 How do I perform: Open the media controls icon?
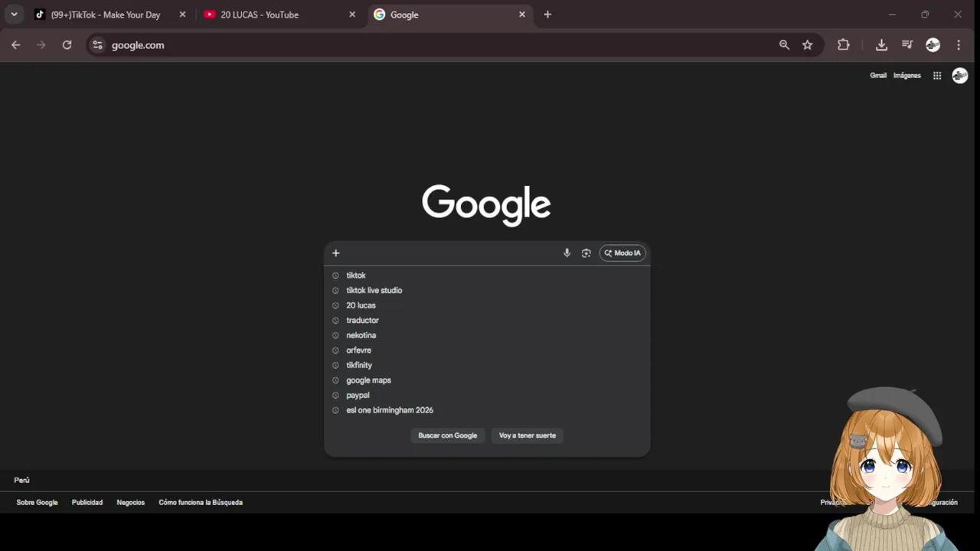907,45
